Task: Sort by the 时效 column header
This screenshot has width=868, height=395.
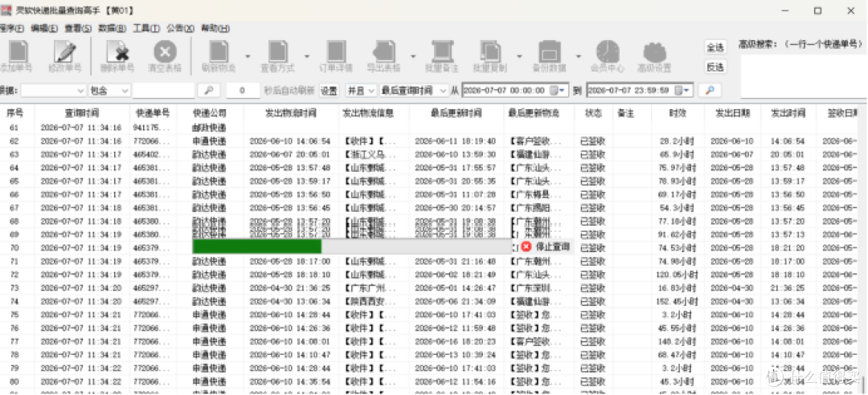Action: point(678,113)
